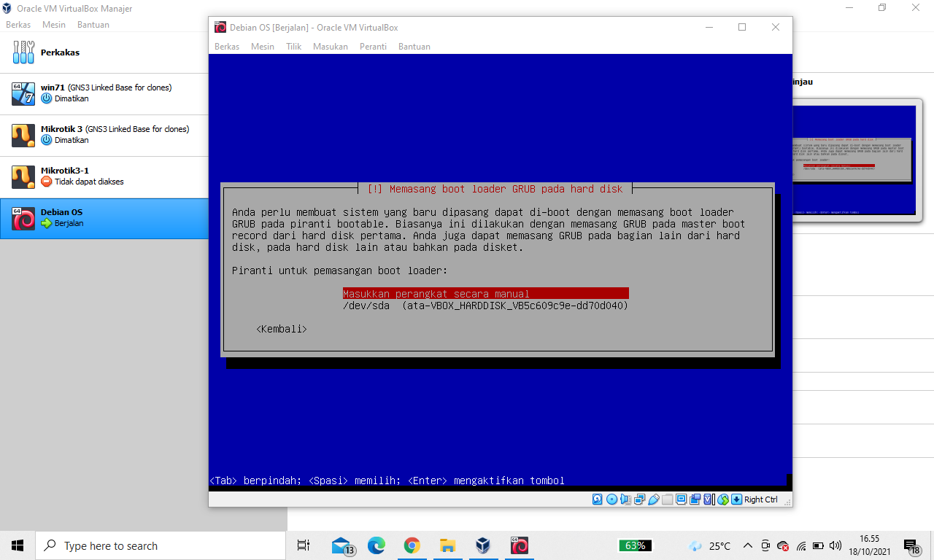Open the Wi-Fi network tray icon
This screenshot has width=934, height=560.
tap(801, 545)
